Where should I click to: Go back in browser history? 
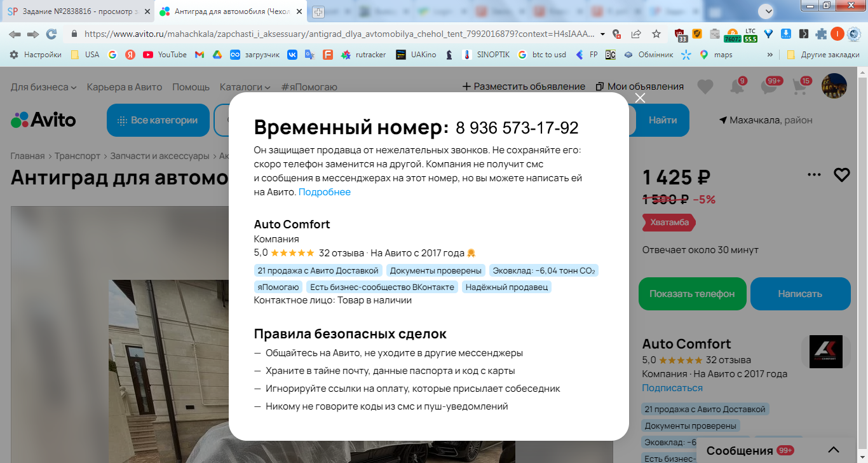pos(15,34)
